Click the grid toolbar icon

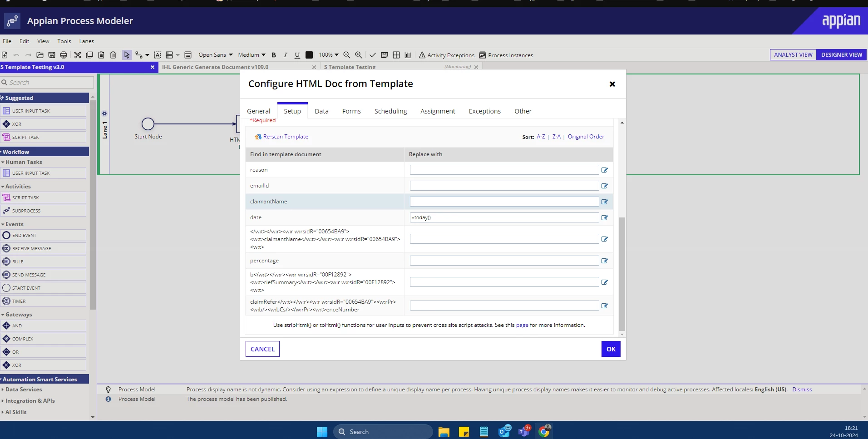pos(396,55)
